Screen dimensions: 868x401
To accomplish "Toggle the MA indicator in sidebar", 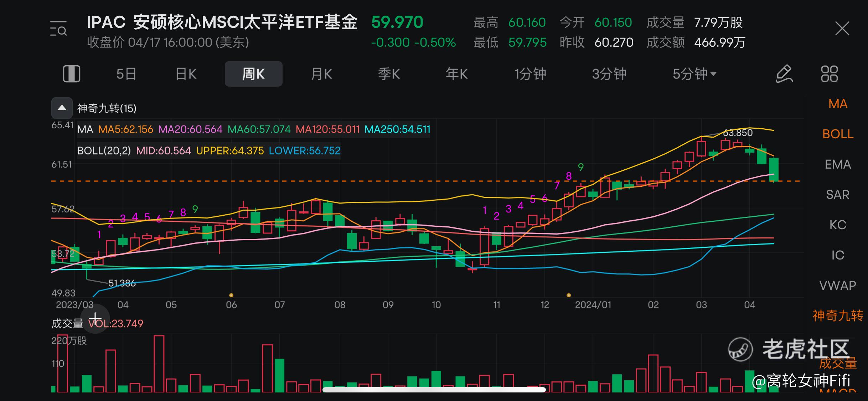I will (x=838, y=104).
